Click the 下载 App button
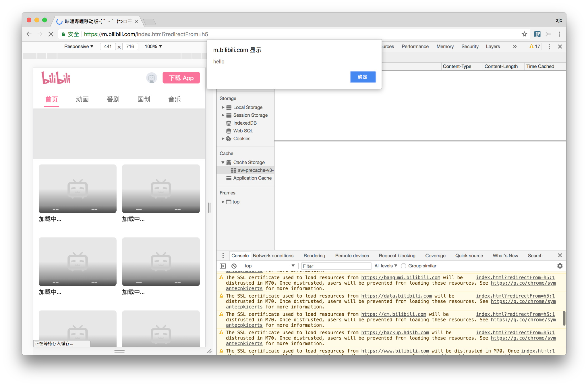 click(x=181, y=78)
